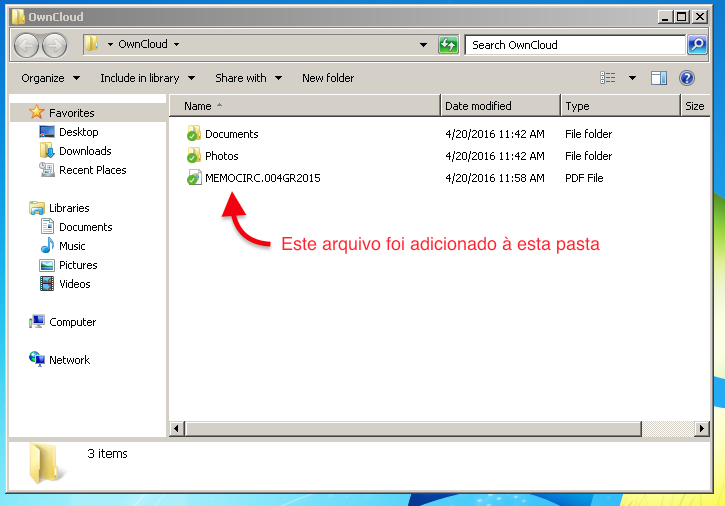Click the Pictures library icon
Image resolution: width=725 pixels, height=506 pixels.
pos(47,265)
